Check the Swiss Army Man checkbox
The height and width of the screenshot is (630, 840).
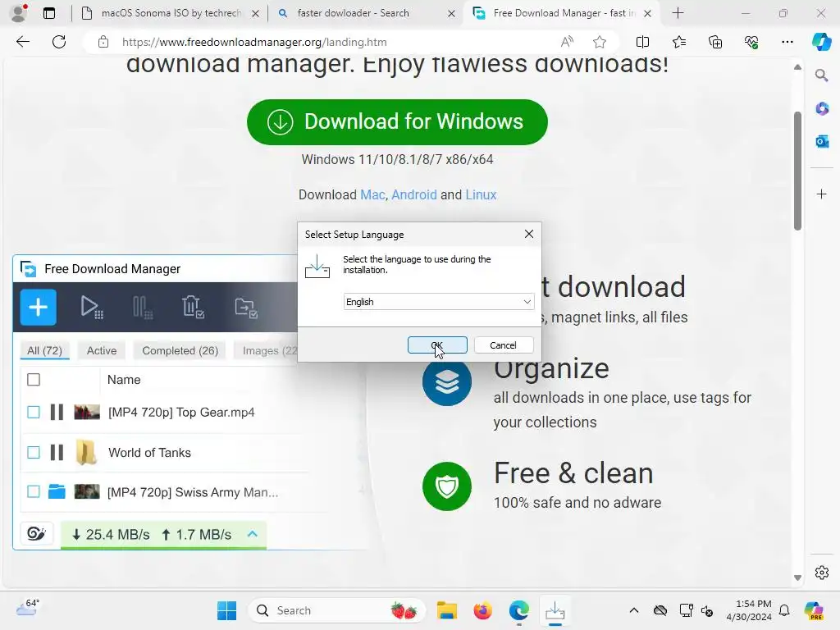click(x=33, y=491)
